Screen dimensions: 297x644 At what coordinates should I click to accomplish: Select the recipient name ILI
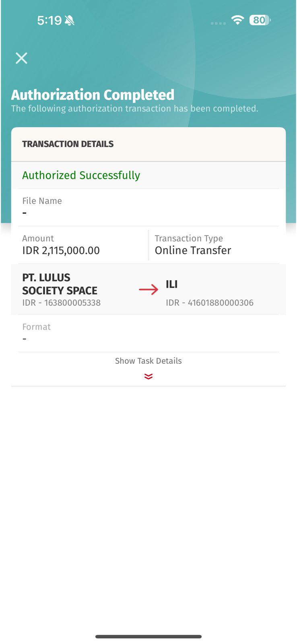172,285
